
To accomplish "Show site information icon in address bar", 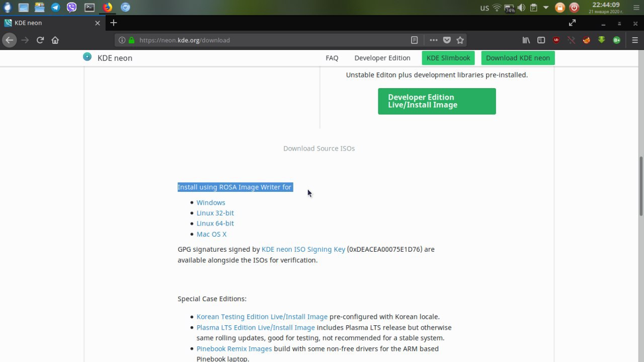I will click(x=122, y=40).
